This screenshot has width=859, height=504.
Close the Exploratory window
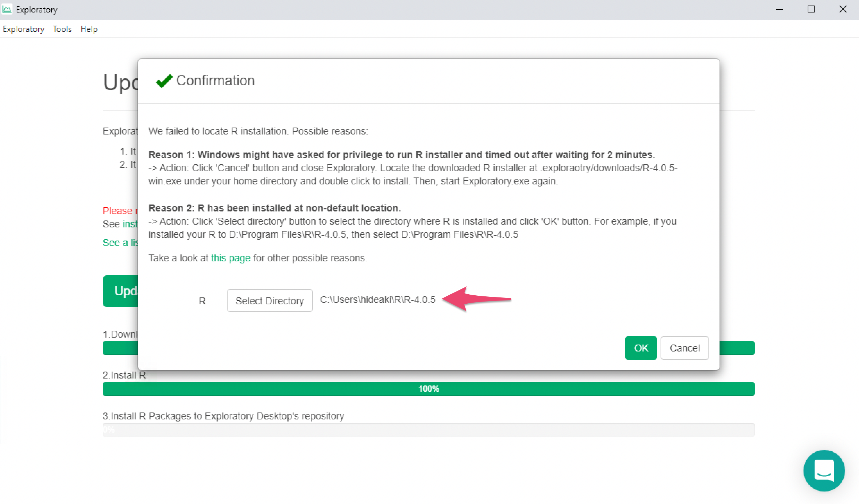click(843, 9)
